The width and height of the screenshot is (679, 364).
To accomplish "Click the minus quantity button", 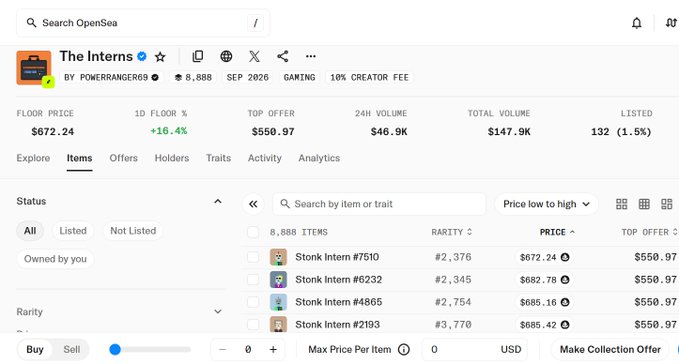I will [x=223, y=349].
